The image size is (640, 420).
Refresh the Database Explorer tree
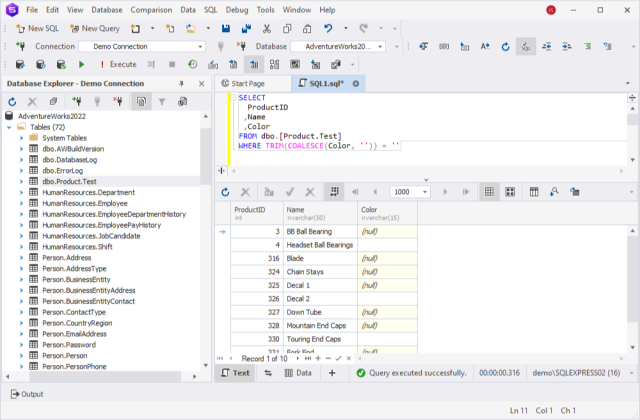pyautogui.click(x=12, y=101)
